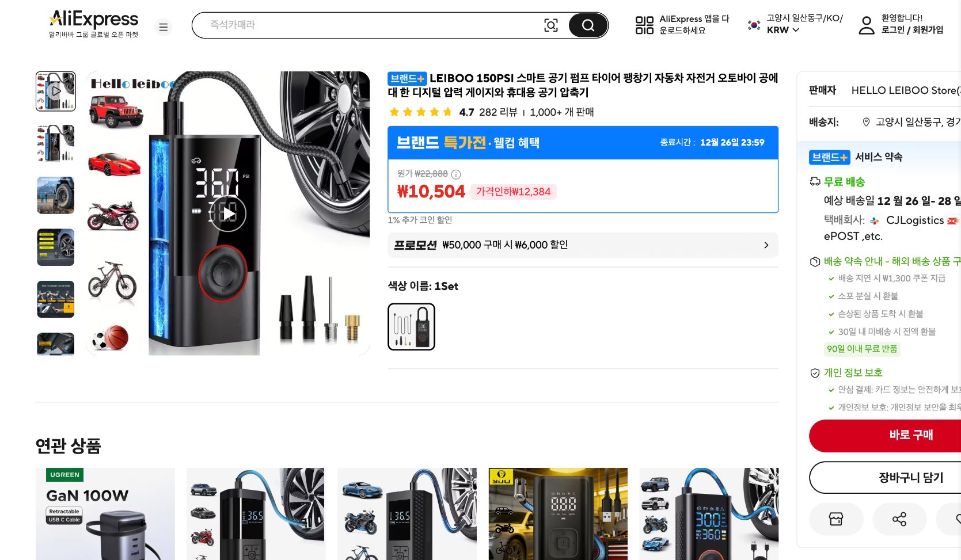This screenshot has height=560, width=961.
Task: Open the UGREEN GaN 100W related product
Action: (105, 513)
